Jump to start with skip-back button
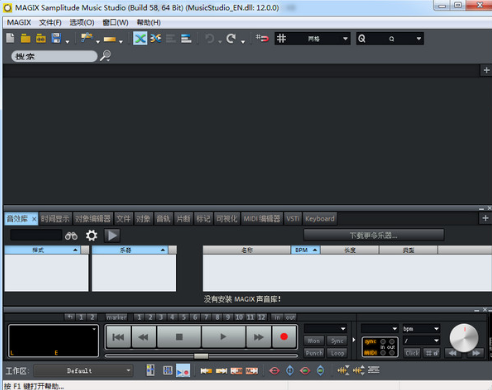This screenshot has height=390, width=492. (118, 337)
